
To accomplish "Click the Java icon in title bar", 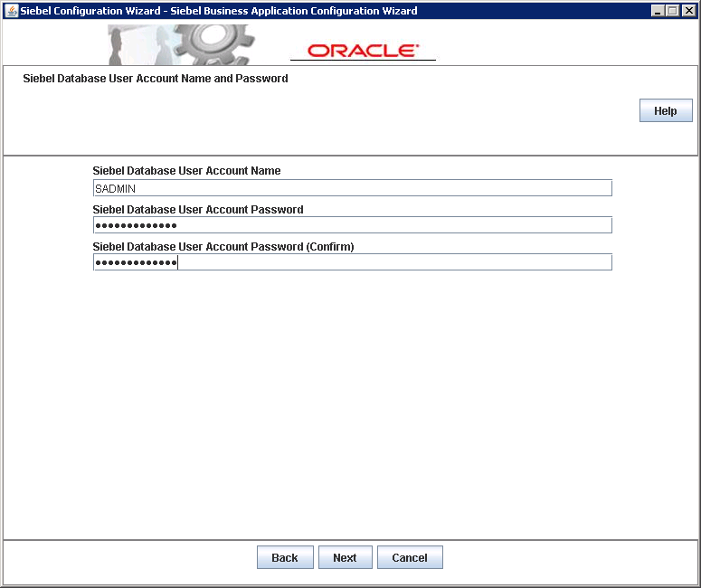I will [x=12, y=10].
